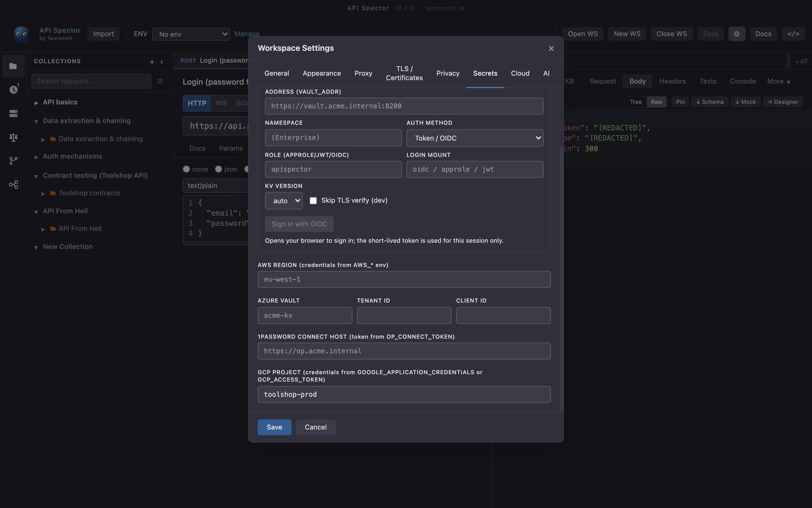Screen dimensions: 812x508
Task: Click the Import button
Action: point(103,34)
